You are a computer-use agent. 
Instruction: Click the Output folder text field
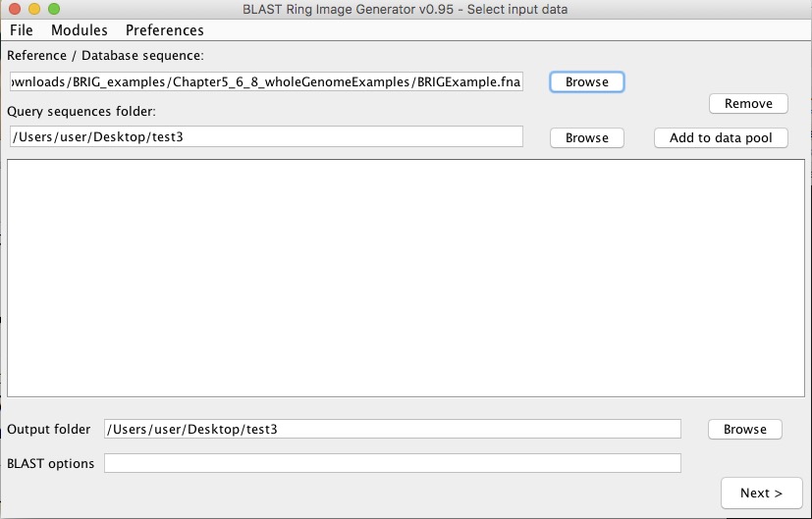click(393, 429)
